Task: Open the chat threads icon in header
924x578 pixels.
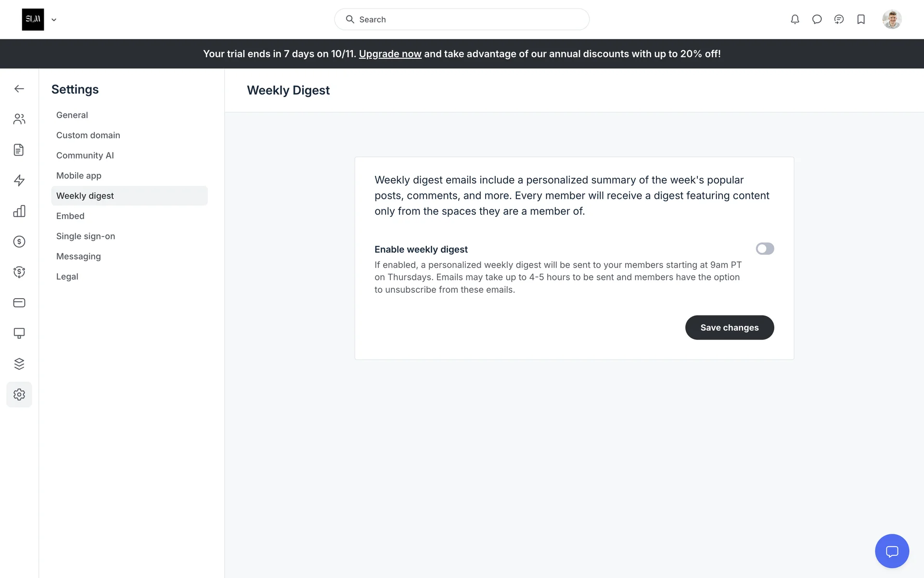Action: click(x=839, y=19)
